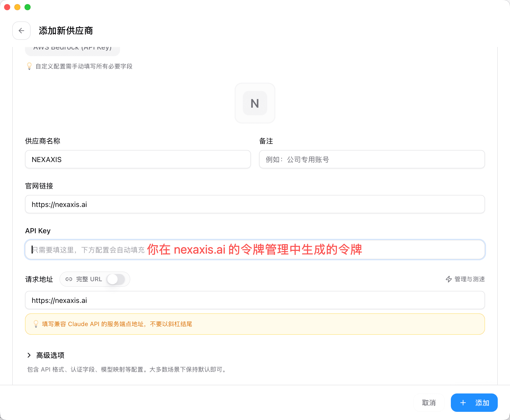Toggle the 完整 URL switch
Viewport: 510px width, 420px height.
tap(116, 279)
